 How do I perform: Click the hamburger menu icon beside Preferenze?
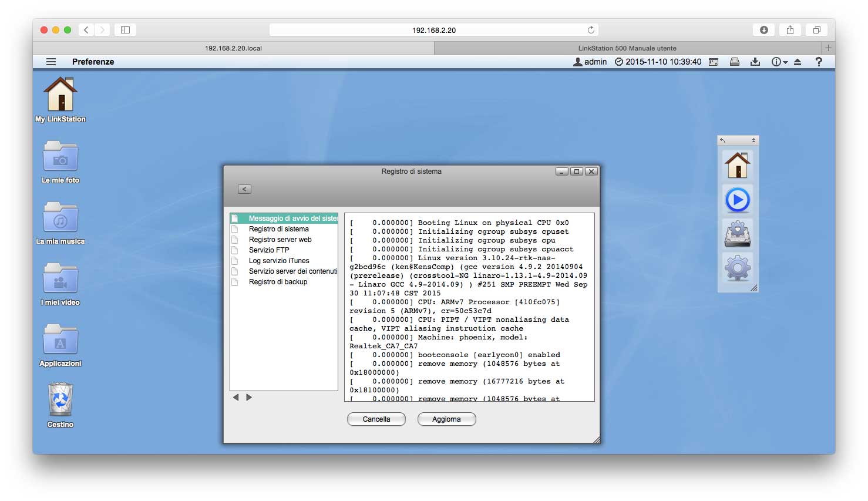tap(51, 62)
